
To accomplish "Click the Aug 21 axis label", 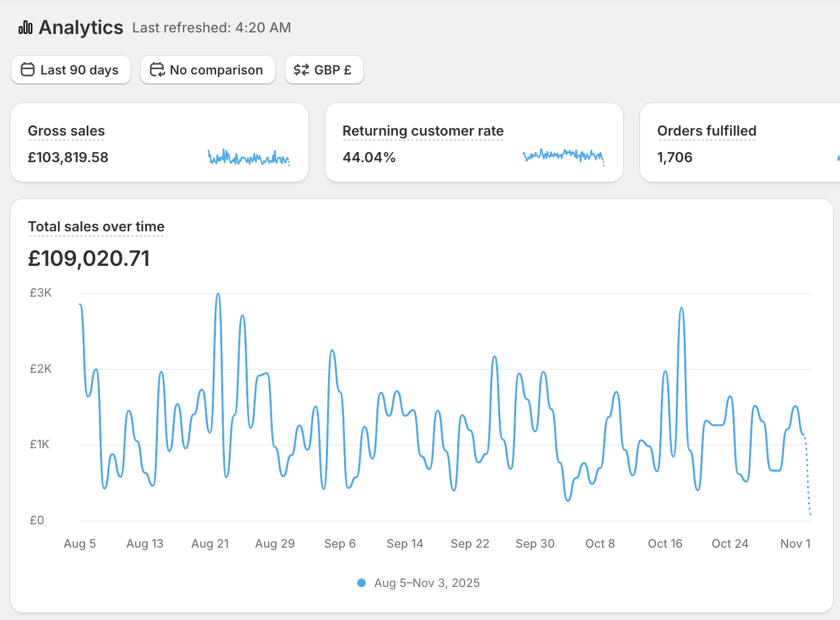I will tap(210, 543).
